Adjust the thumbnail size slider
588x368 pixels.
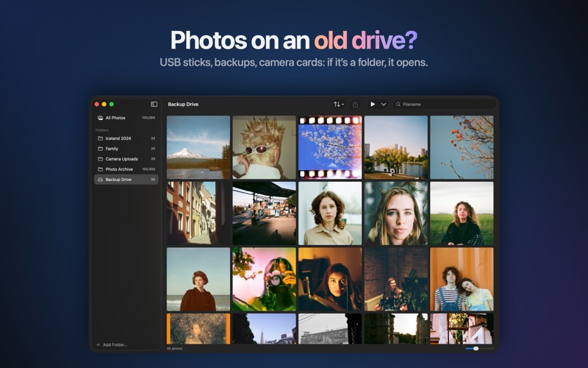480,349
